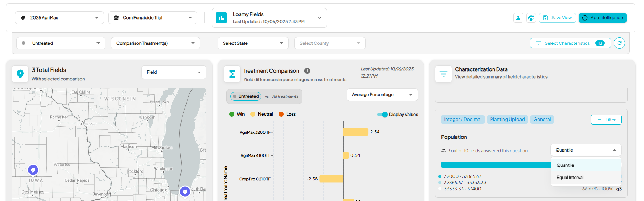This screenshot has height=201, width=644.
Task: Click the sigma Treatment Comparison icon
Action: click(232, 74)
